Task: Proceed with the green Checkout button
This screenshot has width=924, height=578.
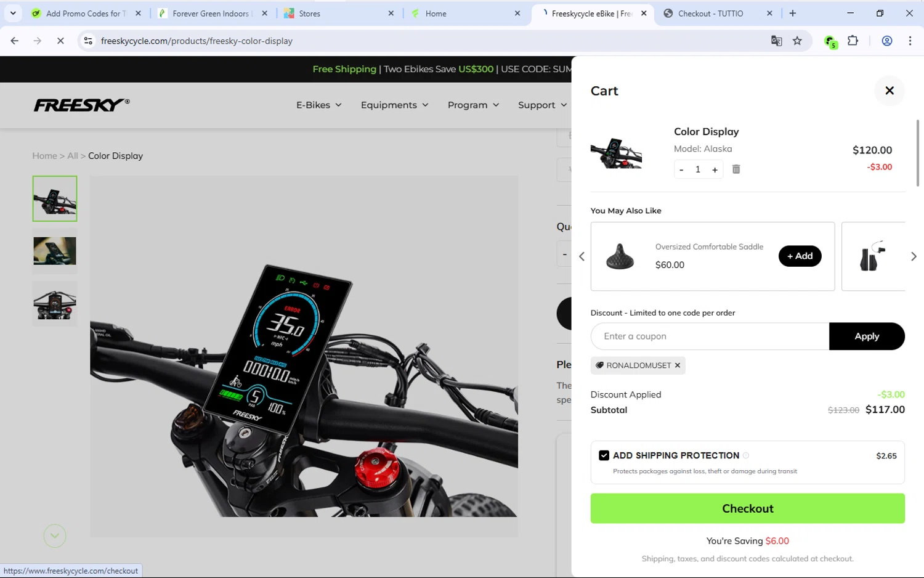Action: 747,508
